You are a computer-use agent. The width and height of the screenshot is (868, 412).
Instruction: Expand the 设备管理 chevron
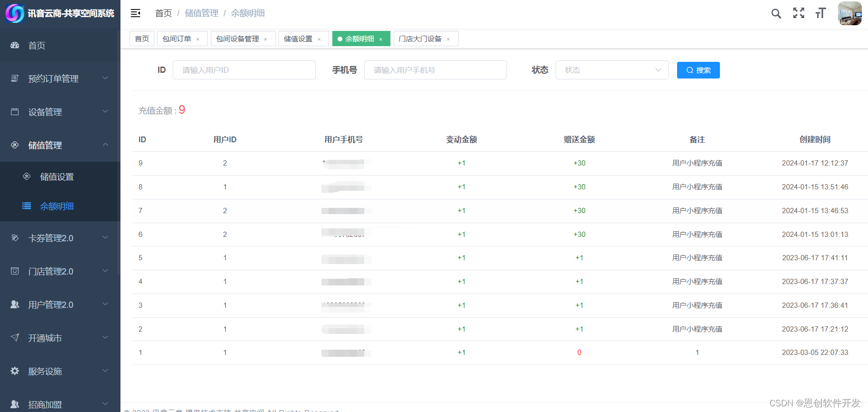pos(106,111)
